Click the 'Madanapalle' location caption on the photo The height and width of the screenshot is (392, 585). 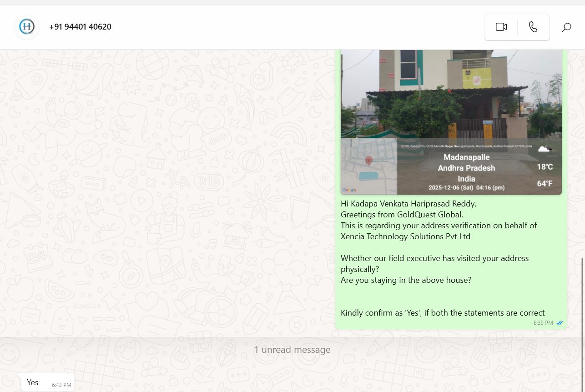pos(466,157)
